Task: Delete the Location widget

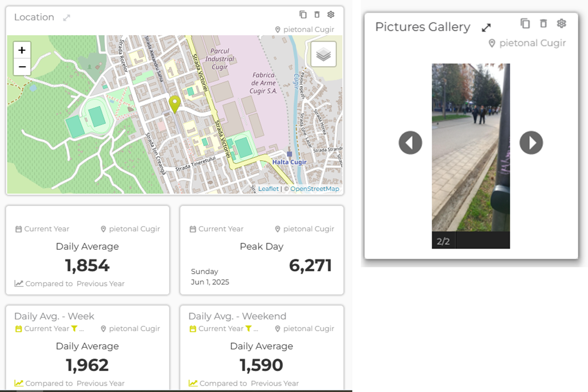Action: (317, 14)
